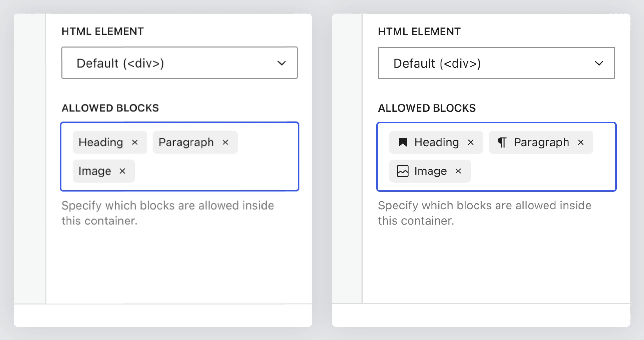The height and width of the screenshot is (340, 644).
Task: Select the icon-less Heading token label
Action: click(101, 142)
